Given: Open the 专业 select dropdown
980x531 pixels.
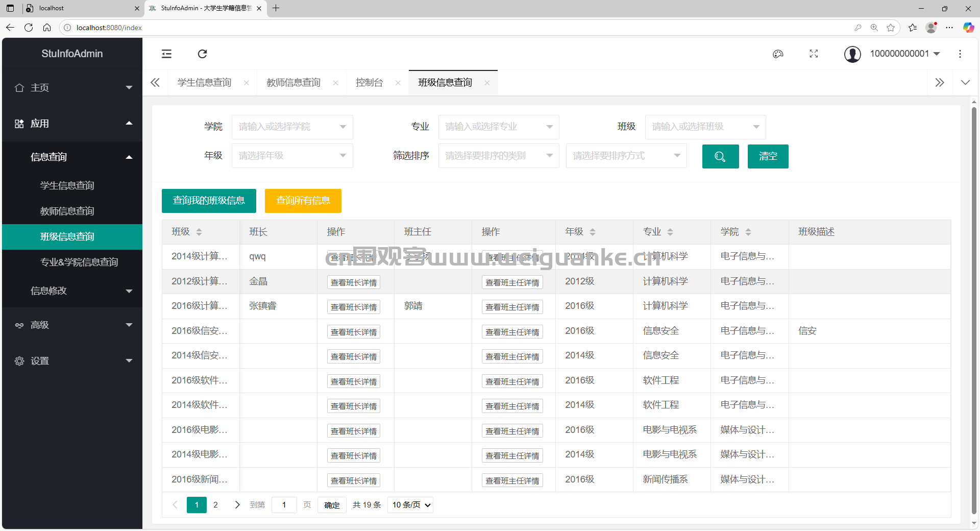Looking at the screenshot, I should coord(499,127).
